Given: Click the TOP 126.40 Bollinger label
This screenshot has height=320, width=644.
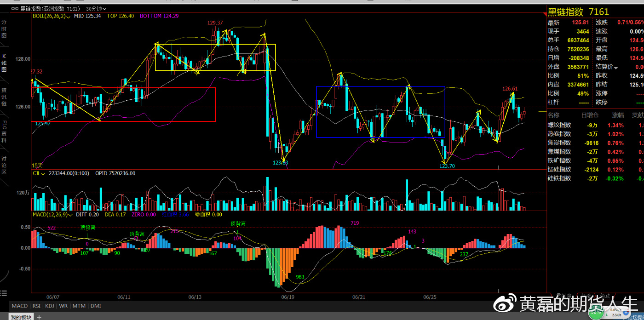Looking at the screenshot, I should pos(121,16).
